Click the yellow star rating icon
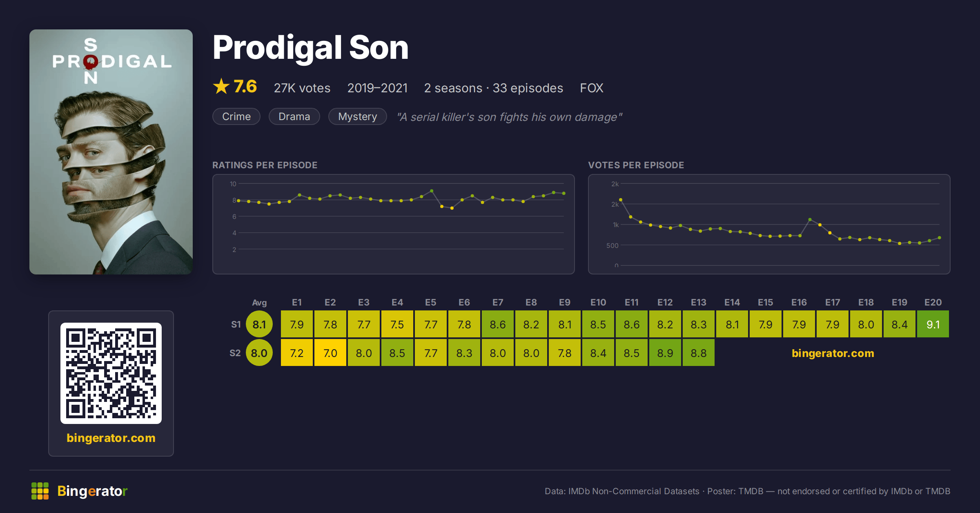This screenshot has width=980, height=513. pos(221,87)
